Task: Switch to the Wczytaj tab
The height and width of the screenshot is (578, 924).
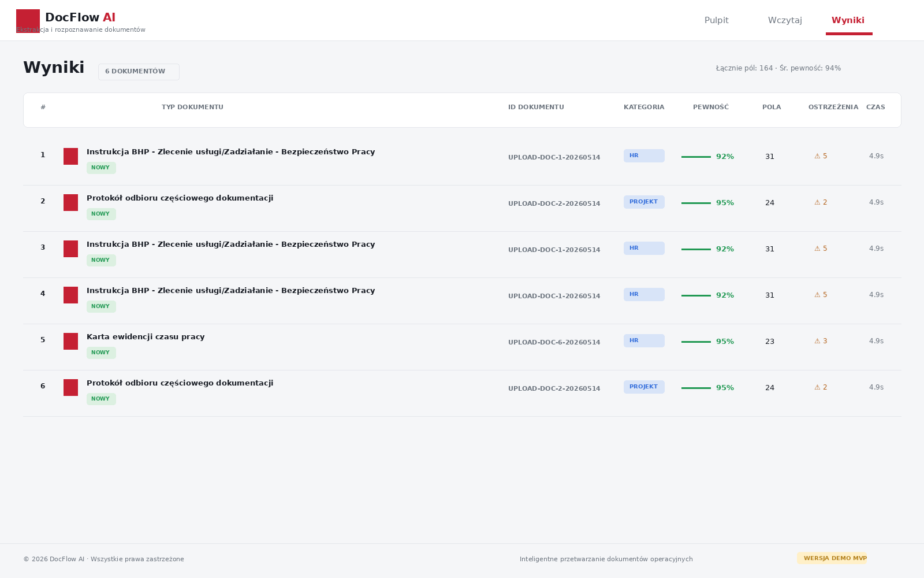Action: click(785, 20)
